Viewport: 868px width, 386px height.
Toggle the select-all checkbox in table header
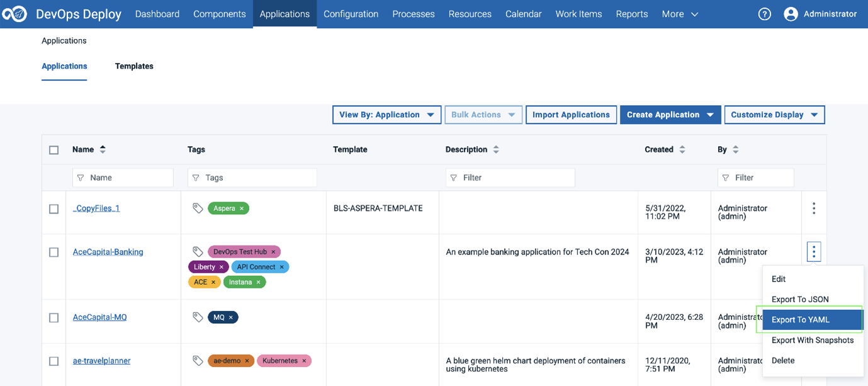pos(54,150)
